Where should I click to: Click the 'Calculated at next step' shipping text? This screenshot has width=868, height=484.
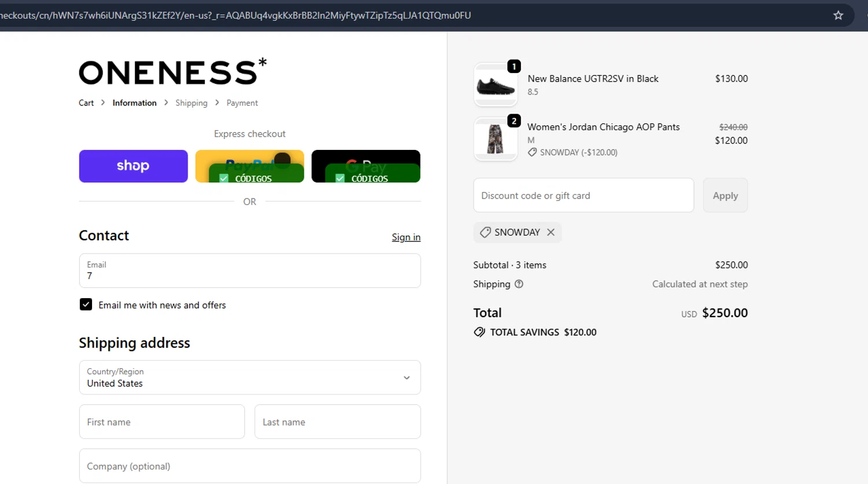pos(700,284)
